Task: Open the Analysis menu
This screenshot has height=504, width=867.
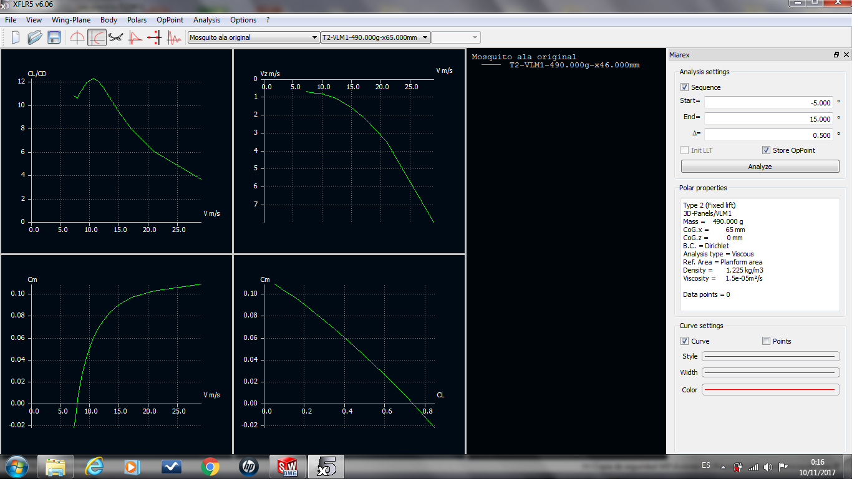Action: click(206, 20)
